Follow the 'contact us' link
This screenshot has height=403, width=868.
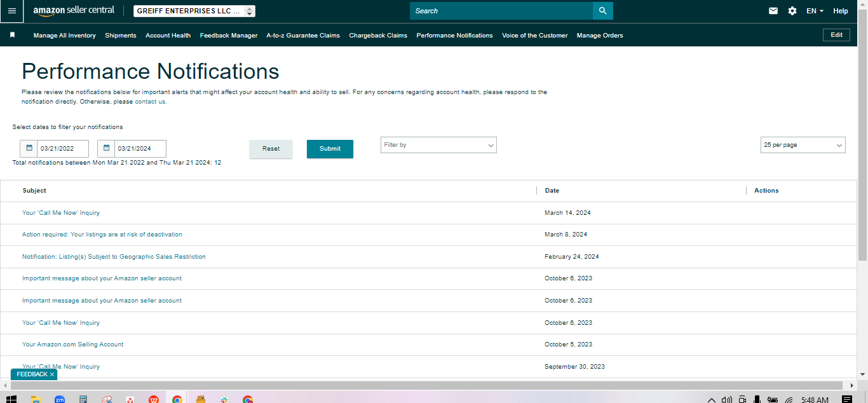(x=150, y=102)
